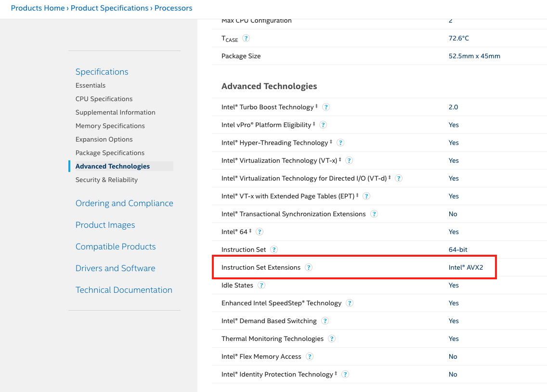Click the Advanced Technologies section heading
Screen dimensions: 547x392
(269, 86)
